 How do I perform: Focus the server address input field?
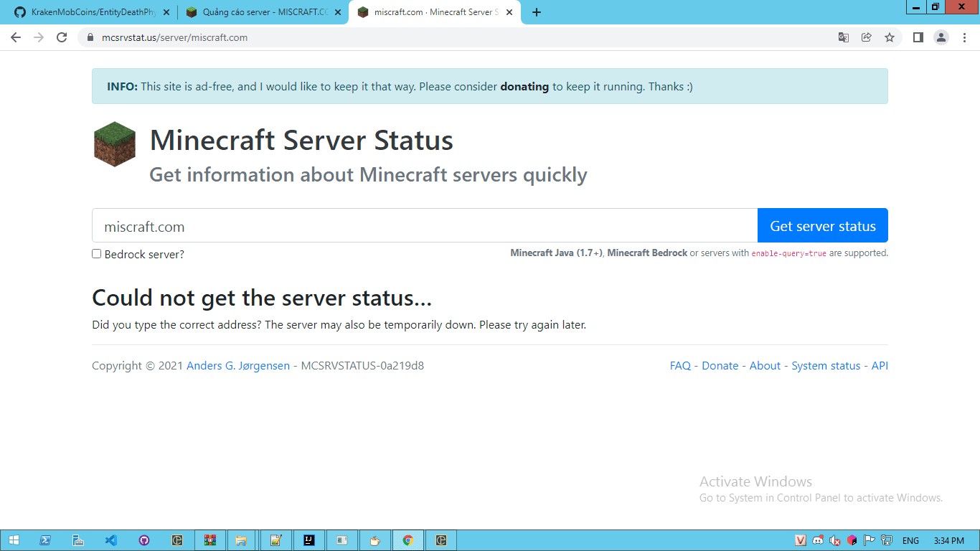[x=425, y=226]
